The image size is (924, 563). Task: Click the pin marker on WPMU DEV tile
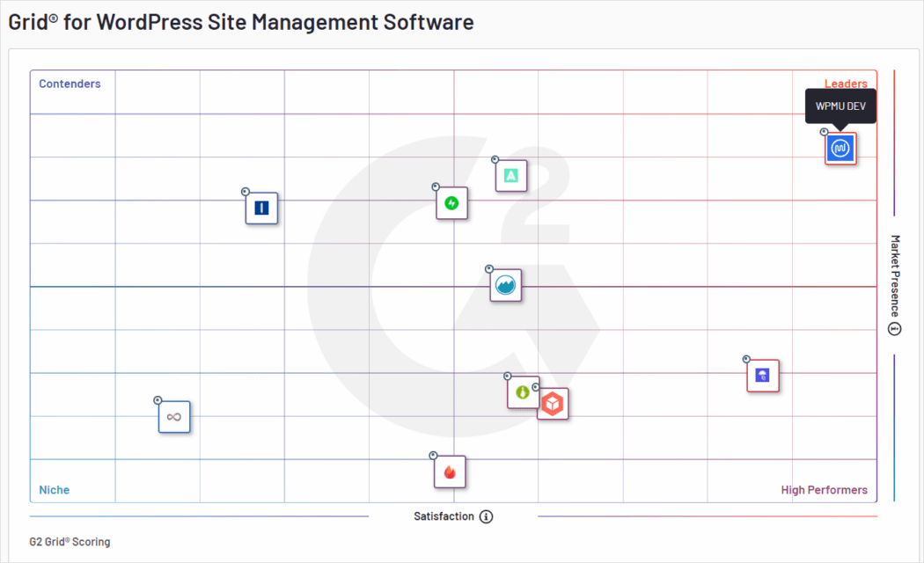(825, 133)
